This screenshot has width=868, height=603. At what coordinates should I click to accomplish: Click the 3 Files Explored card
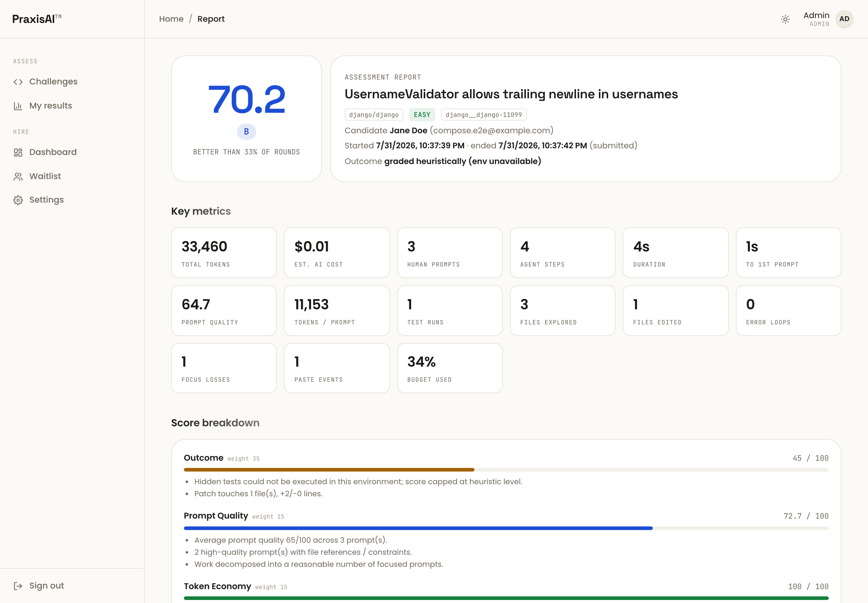pos(562,311)
